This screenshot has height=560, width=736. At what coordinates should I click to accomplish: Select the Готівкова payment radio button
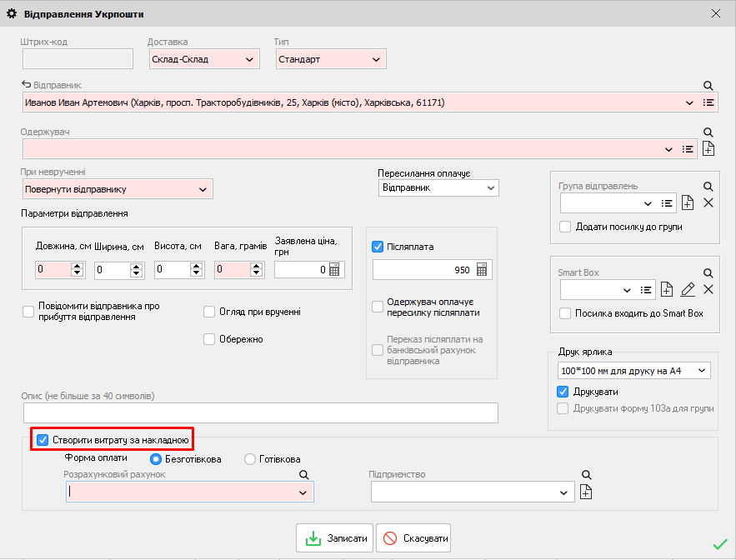click(x=250, y=459)
